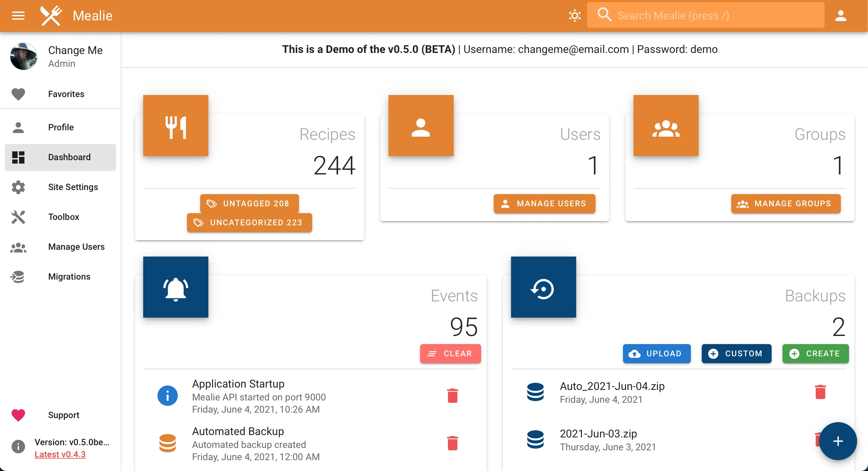
Task: Click the Change Me profile avatar
Action: pos(24,56)
